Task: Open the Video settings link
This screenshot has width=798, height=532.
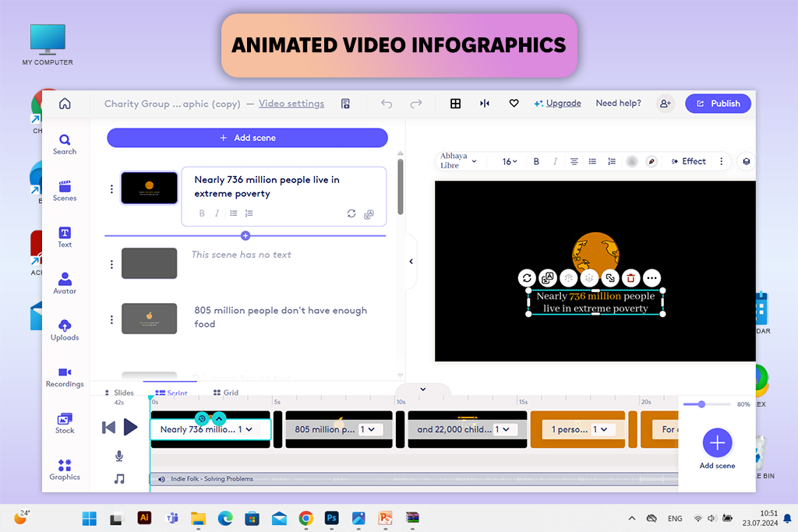Action: pos(291,104)
